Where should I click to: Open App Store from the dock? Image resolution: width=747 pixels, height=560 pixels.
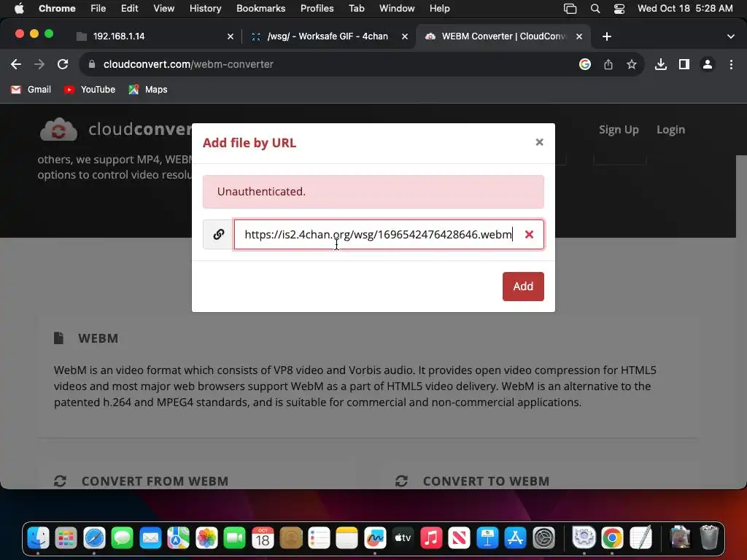click(x=515, y=538)
